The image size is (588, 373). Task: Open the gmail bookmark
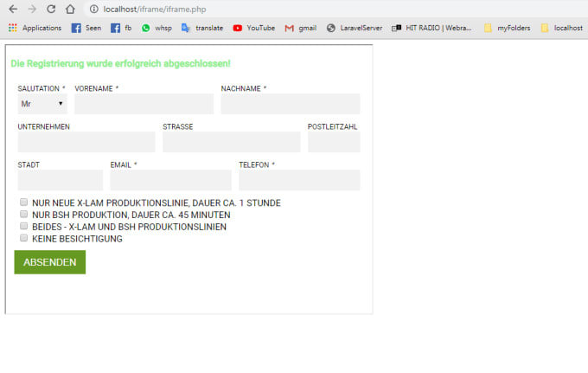(300, 28)
